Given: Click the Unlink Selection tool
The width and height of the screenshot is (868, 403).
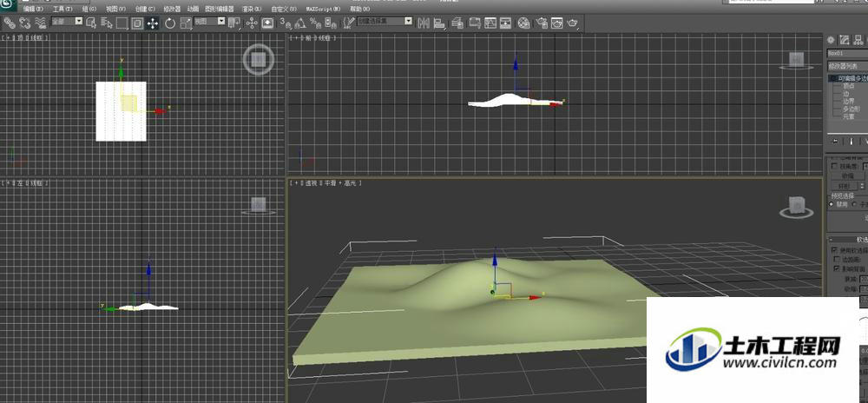Looking at the screenshot, I should click(x=25, y=23).
